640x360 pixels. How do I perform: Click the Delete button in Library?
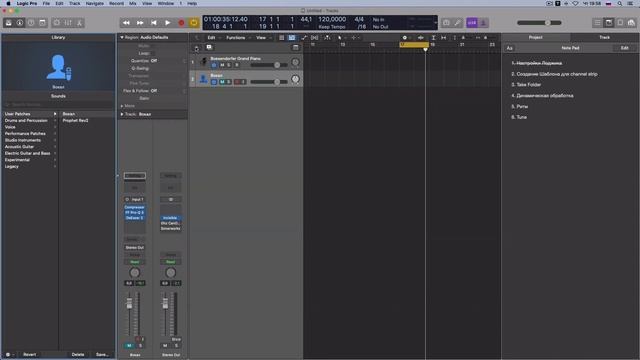(x=78, y=355)
